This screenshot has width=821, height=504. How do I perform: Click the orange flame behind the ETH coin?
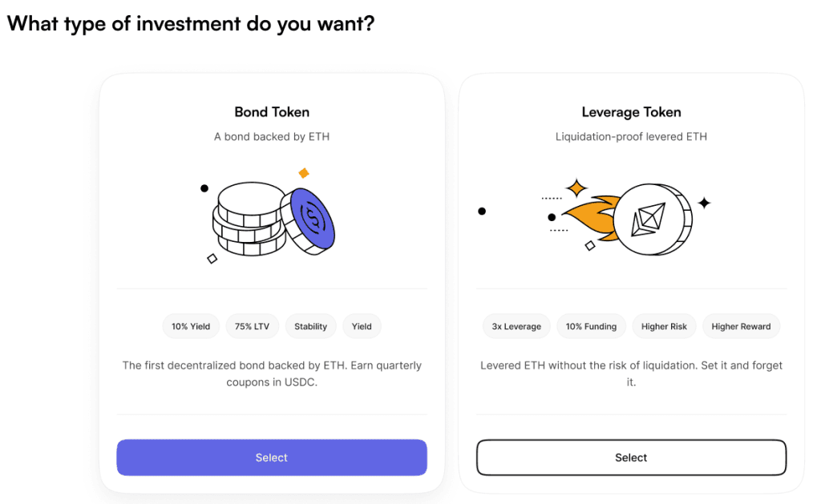point(591,218)
